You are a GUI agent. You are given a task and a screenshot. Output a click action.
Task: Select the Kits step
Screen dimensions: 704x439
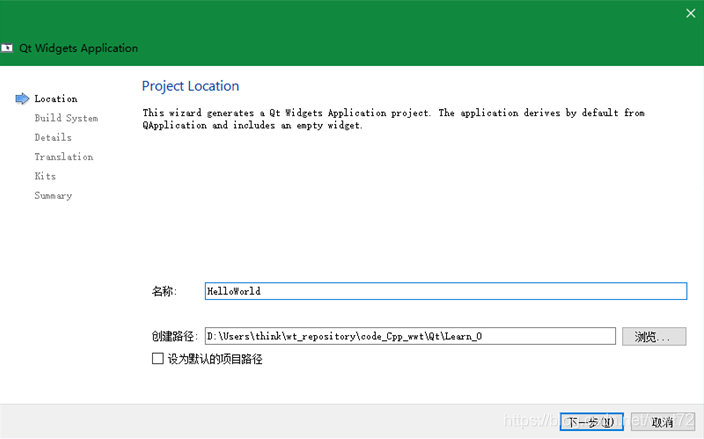(45, 176)
